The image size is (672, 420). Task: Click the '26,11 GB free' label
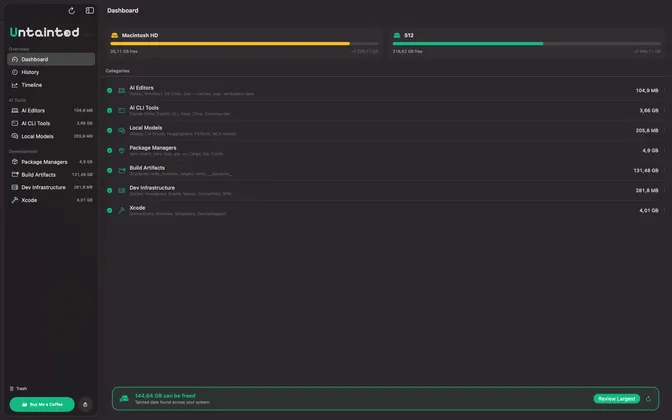coord(124,51)
